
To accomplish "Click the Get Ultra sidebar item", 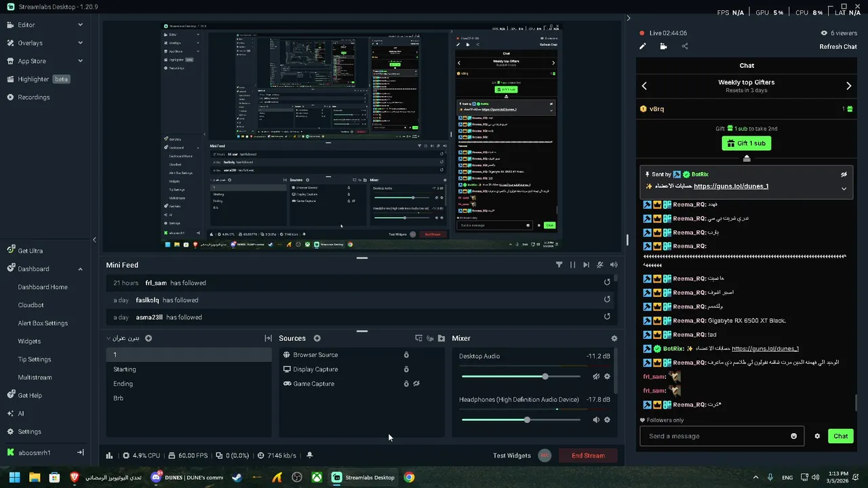I will [25, 251].
